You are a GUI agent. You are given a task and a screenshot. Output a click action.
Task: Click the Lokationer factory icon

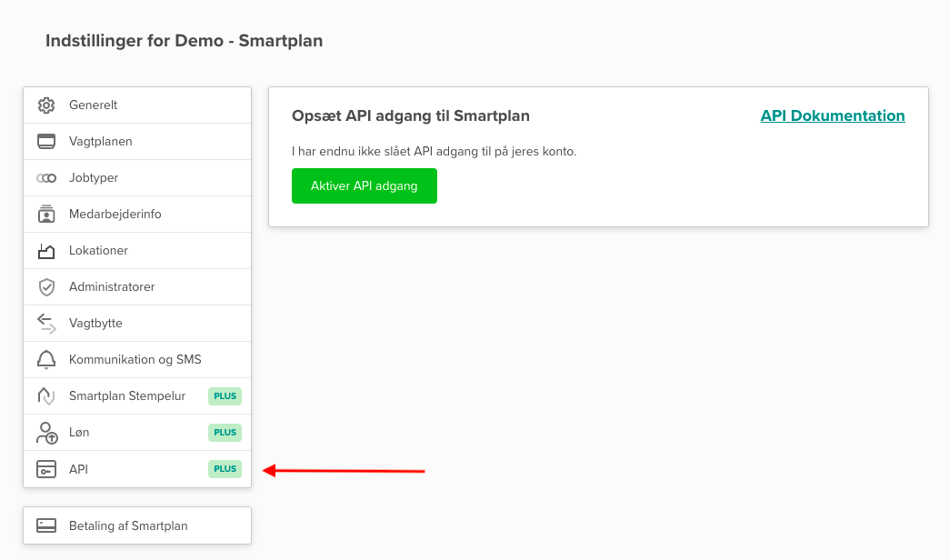point(46,251)
